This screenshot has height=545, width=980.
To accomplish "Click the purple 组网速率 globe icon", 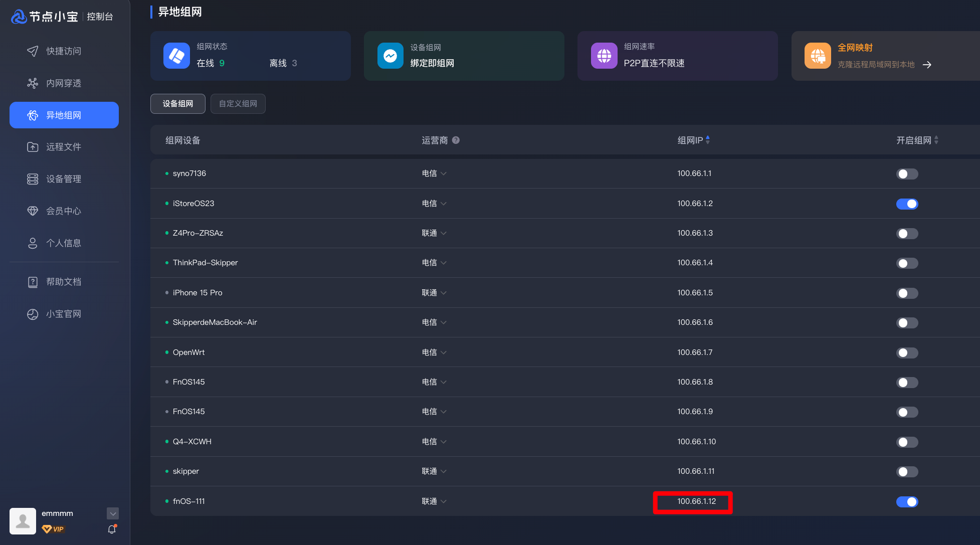I will point(604,56).
